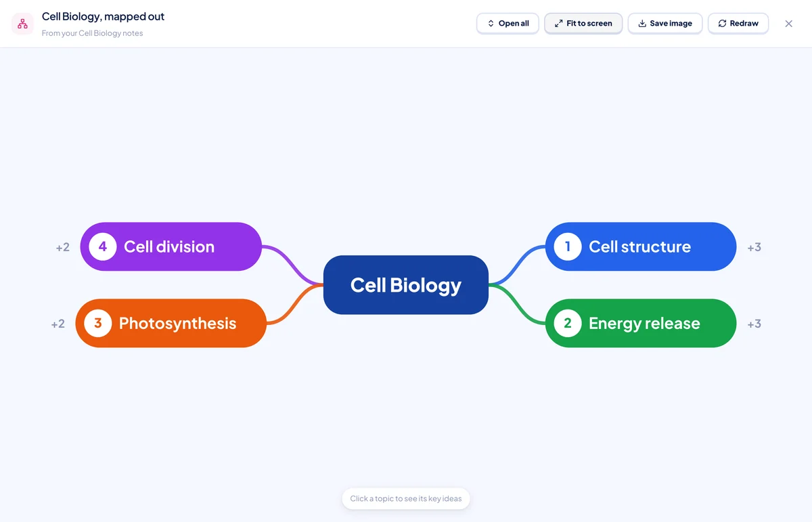The height and width of the screenshot is (522, 812).
Task: Expand the Cell division topic
Action: click(171, 246)
